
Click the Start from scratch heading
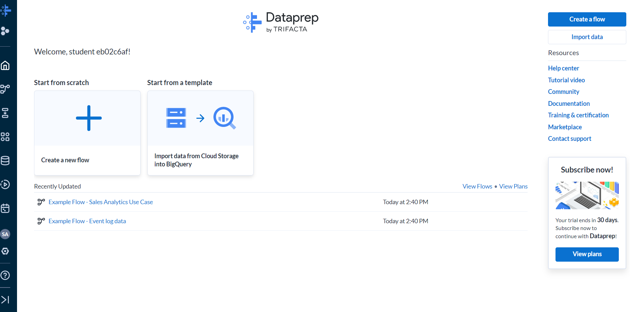(61, 83)
